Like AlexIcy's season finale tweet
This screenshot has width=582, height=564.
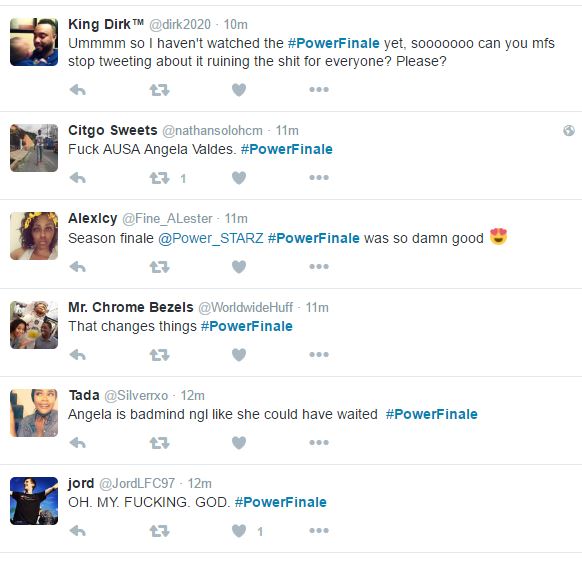pos(239,267)
